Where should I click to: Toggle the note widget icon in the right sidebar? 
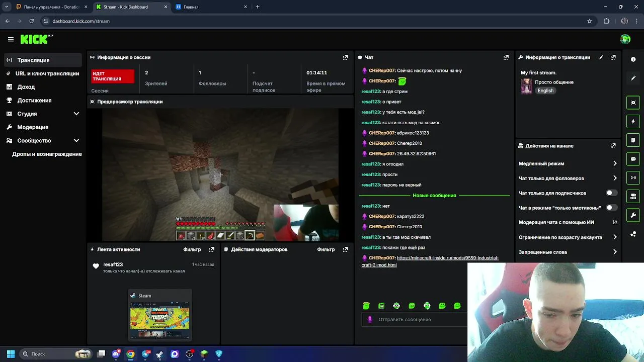pyautogui.click(x=633, y=140)
